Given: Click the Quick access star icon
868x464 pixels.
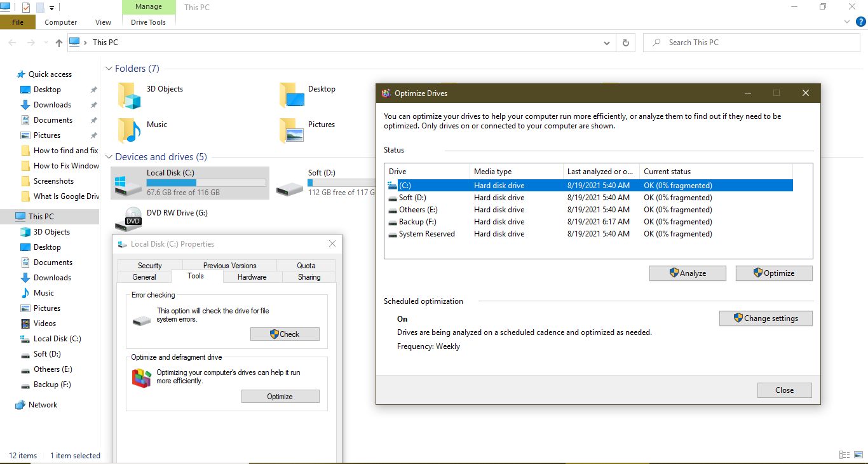Looking at the screenshot, I should click(x=21, y=74).
